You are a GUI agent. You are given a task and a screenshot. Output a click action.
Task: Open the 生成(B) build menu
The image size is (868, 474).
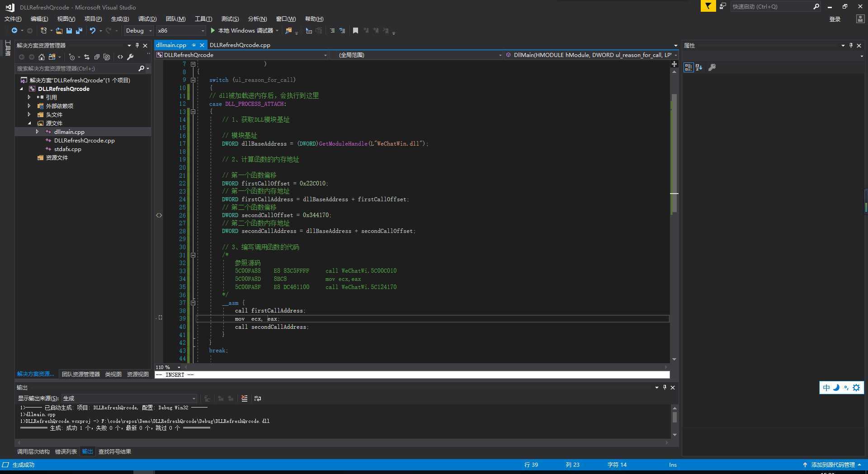coord(120,19)
